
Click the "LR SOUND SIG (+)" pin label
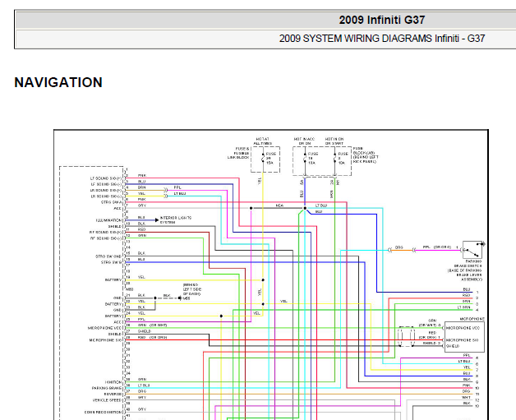coord(106,190)
